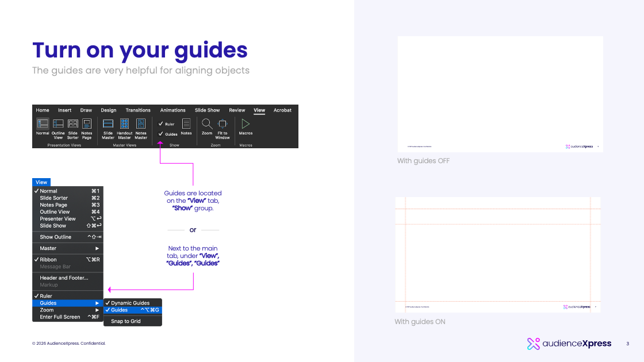Image resolution: width=644 pixels, height=362 pixels.
Task: Open the Handout Master icon
Action: 124,124
